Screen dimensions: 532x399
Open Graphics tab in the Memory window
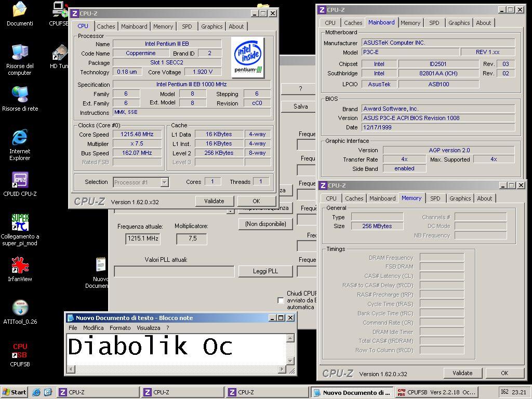pyautogui.click(x=460, y=198)
